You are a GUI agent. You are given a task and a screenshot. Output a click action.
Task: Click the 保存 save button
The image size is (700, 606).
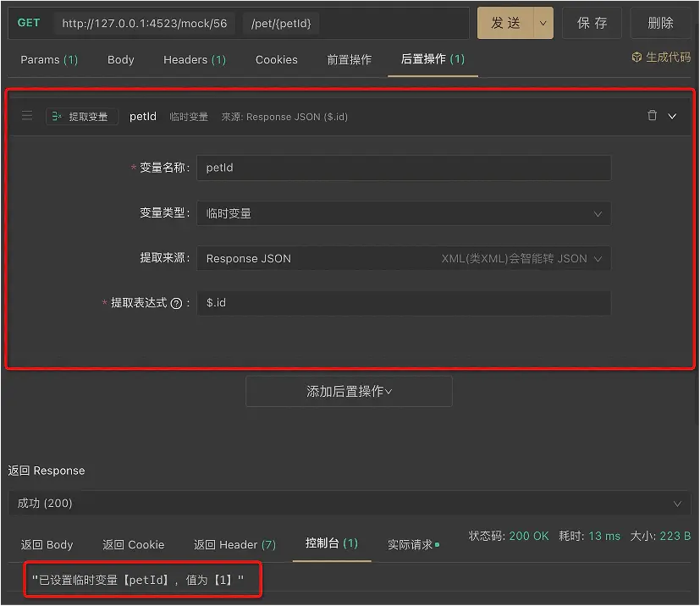(x=592, y=23)
